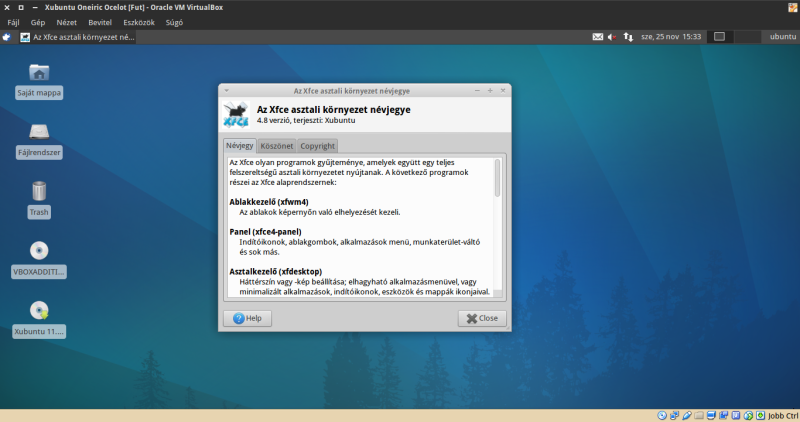Open the Gép menu
Viewport: 800px width, 422px height.
(x=38, y=22)
